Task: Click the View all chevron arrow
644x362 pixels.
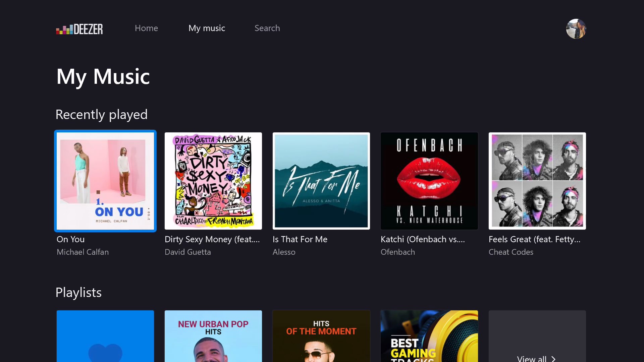Action: 553,359
